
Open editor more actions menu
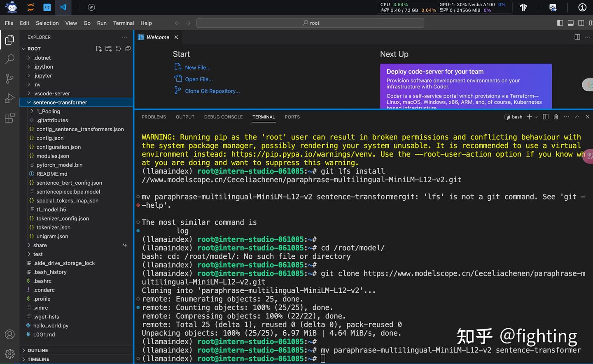click(588, 37)
